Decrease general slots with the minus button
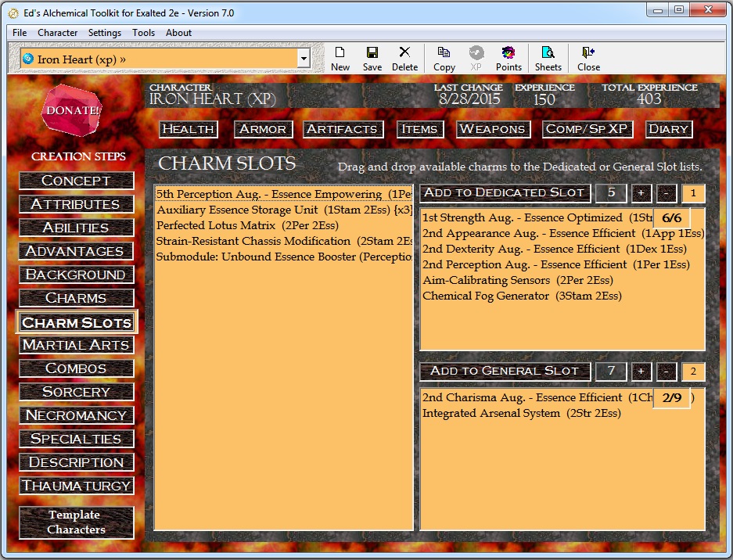The image size is (733, 560). click(667, 372)
